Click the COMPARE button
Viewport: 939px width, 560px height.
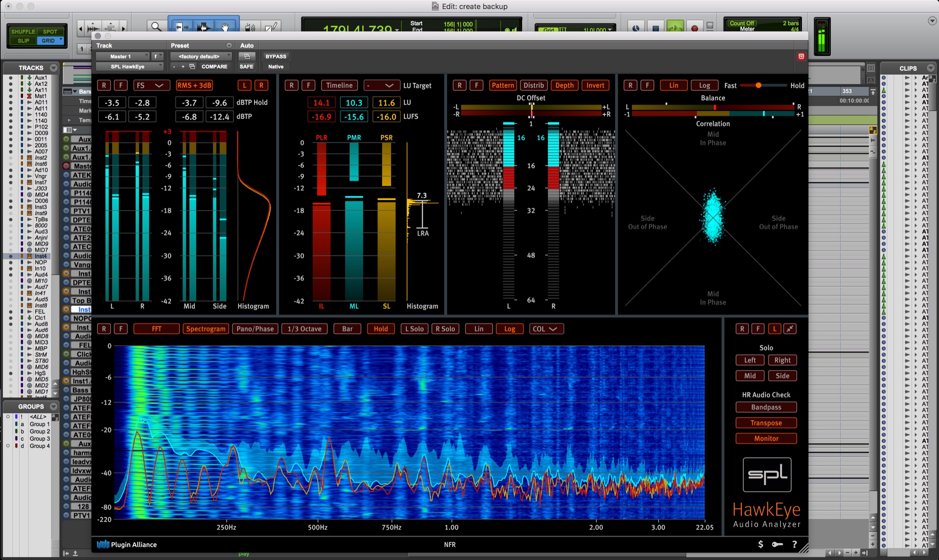click(215, 67)
